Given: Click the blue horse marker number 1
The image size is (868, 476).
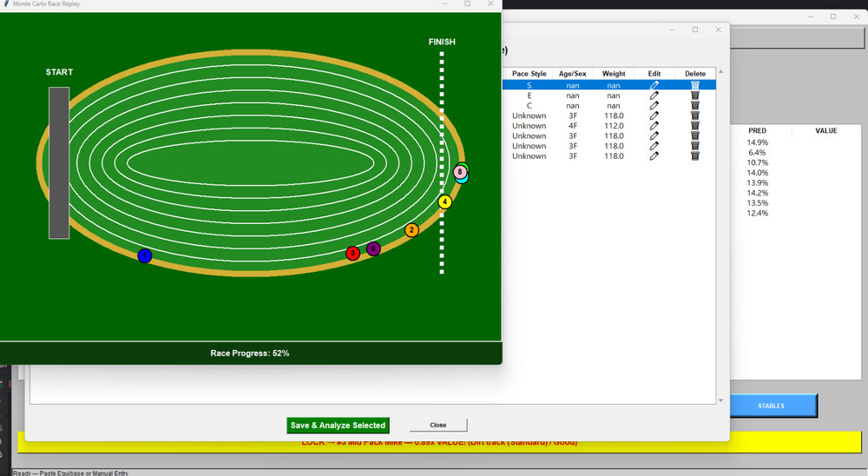Looking at the screenshot, I should click(x=145, y=255).
